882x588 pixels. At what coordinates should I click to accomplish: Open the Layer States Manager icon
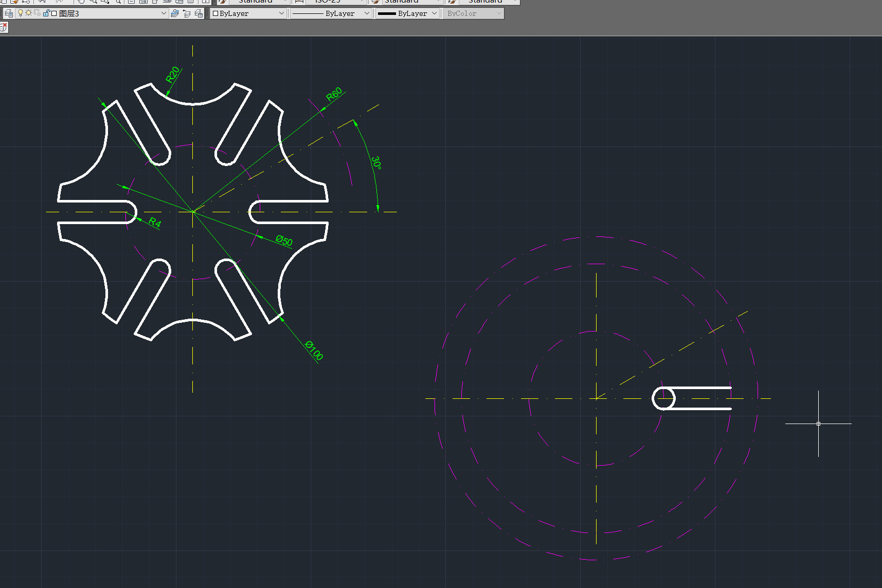tap(198, 14)
